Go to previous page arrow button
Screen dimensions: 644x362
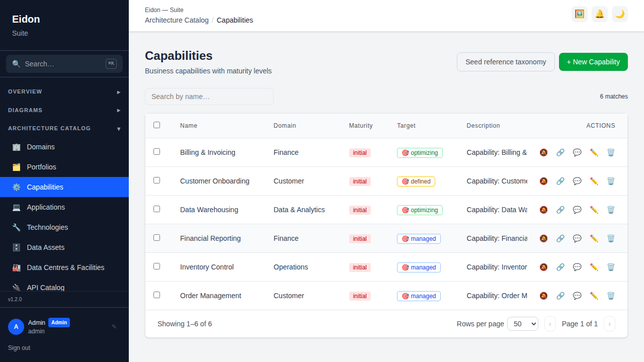(x=550, y=324)
